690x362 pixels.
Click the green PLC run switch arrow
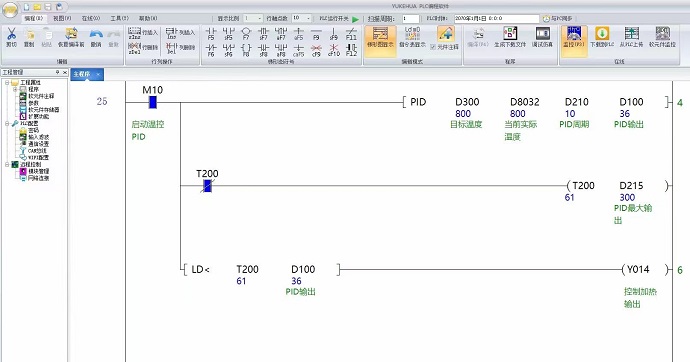(356, 18)
